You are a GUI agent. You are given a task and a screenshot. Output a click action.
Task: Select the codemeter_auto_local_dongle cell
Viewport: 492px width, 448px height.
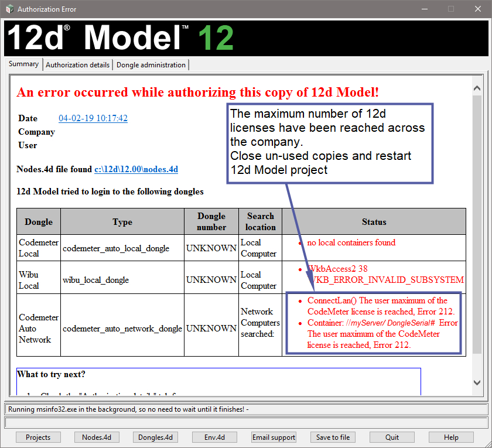pyautogui.click(x=122, y=248)
